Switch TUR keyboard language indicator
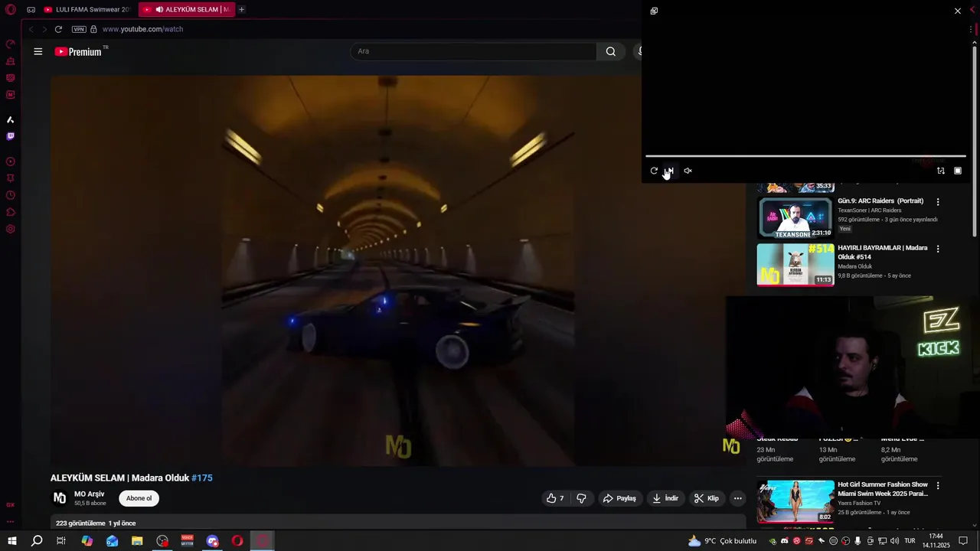 (910, 541)
